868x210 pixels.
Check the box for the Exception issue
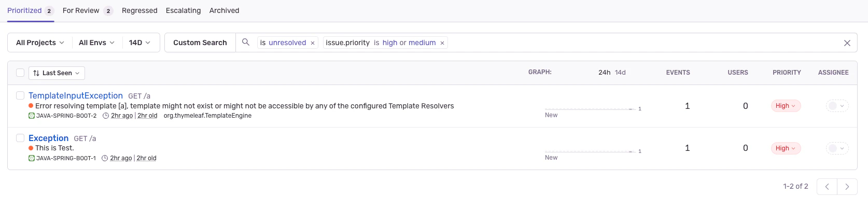point(20,138)
